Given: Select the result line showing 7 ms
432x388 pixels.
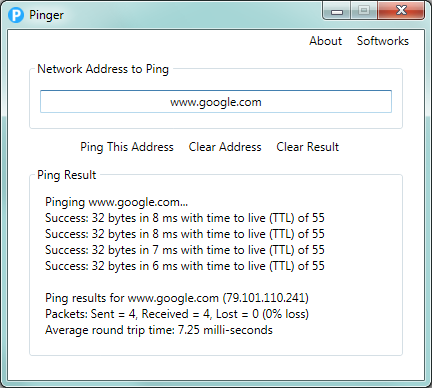Looking at the screenshot, I should click(185, 250).
